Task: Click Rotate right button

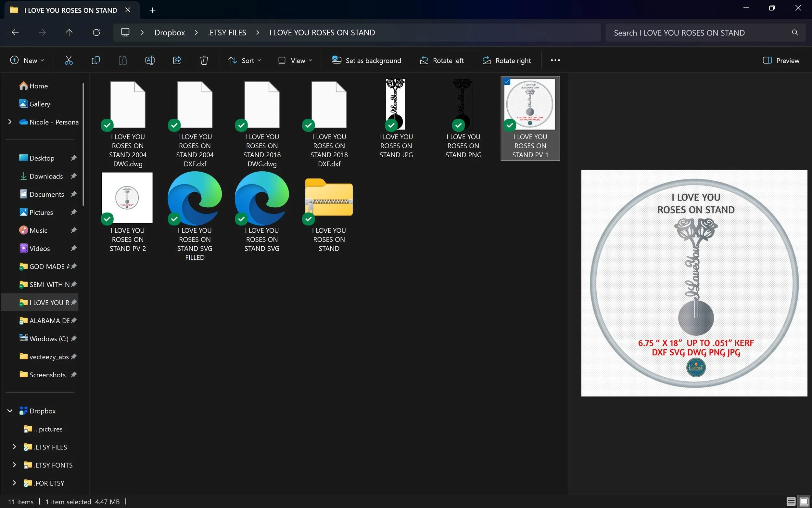Action: tap(507, 60)
